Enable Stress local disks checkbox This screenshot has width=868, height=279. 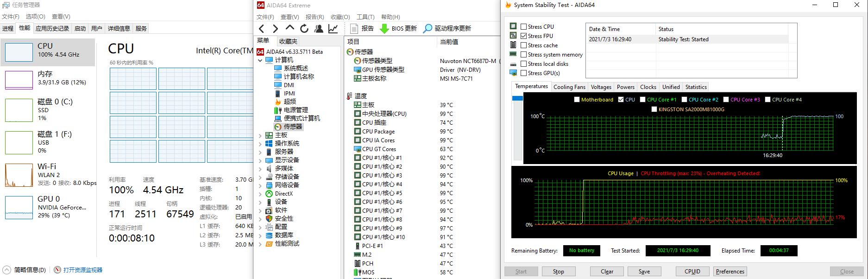(524, 64)
